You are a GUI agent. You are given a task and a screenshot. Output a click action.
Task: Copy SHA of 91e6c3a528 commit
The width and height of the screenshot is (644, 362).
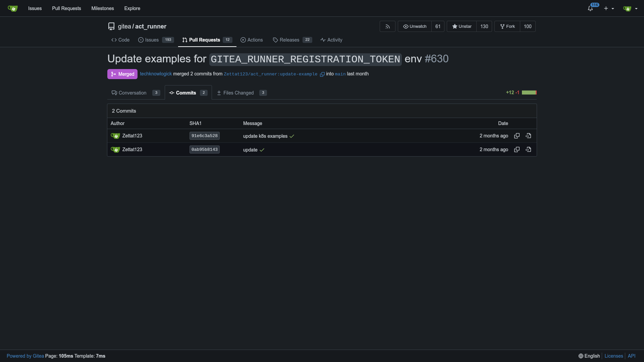click(517, 136)
